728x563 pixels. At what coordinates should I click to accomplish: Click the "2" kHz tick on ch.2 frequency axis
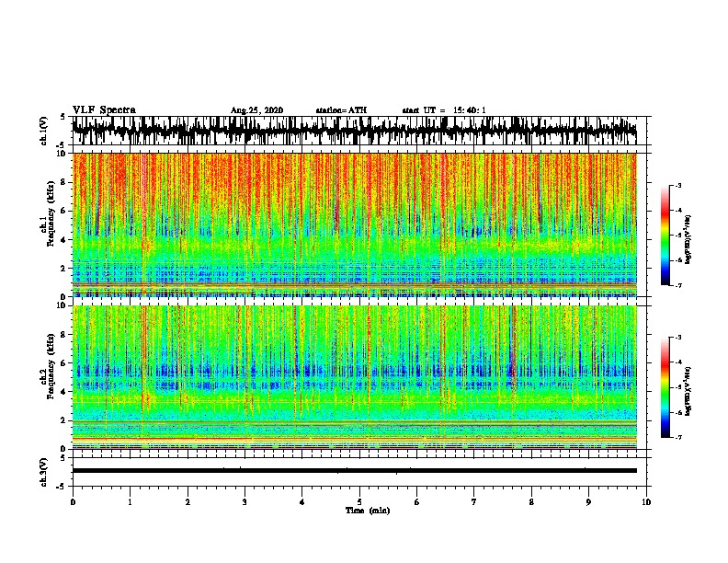[64, 420]
